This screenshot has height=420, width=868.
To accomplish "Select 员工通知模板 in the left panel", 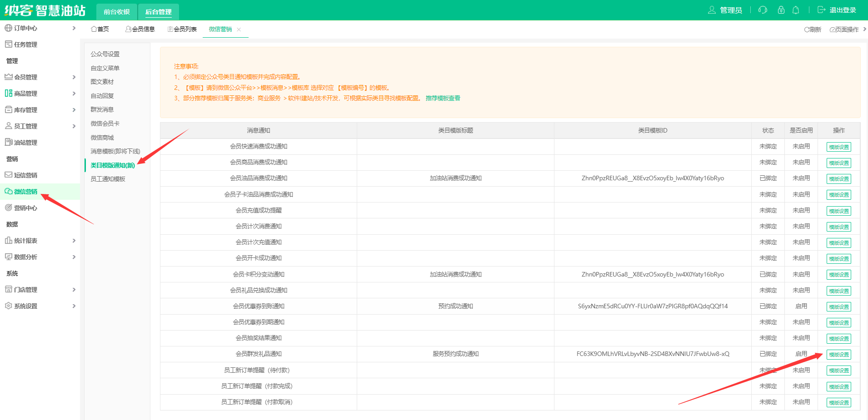I will (108, 178).
